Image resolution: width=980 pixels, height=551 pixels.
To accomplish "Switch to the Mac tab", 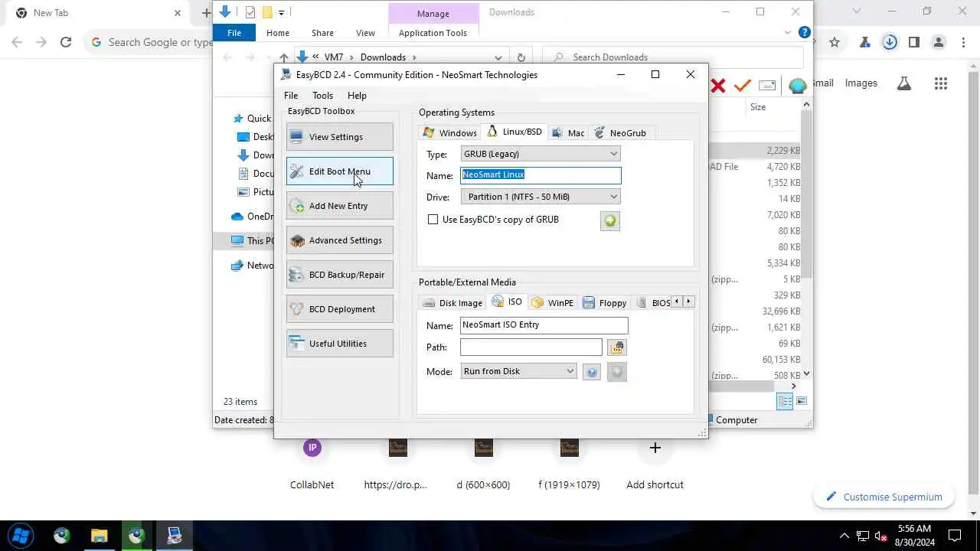I will (568, 133).
